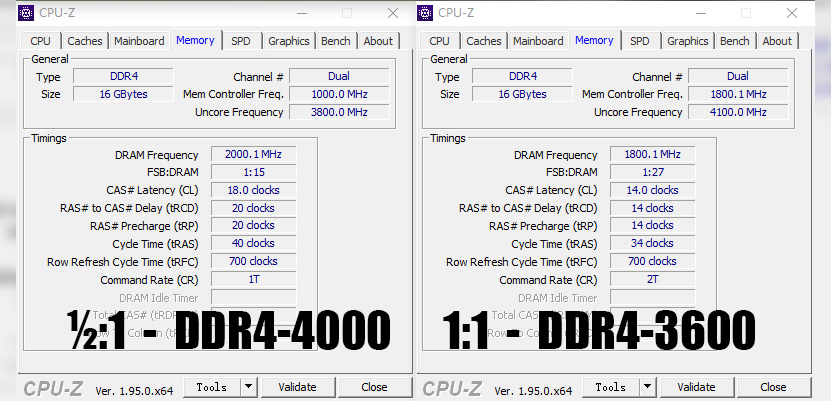
Task: Select the SPD tab in left window
Action: (x=241, y=41)
